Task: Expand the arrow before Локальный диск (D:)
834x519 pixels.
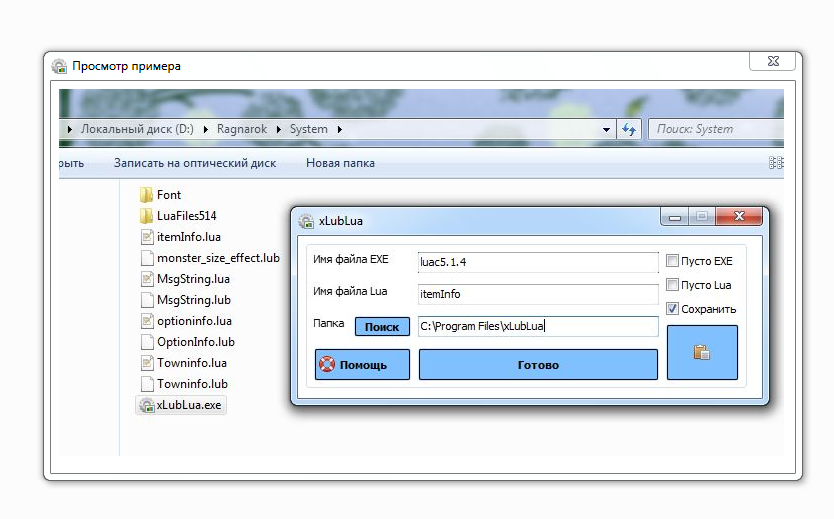Action: tap(69, 129)
